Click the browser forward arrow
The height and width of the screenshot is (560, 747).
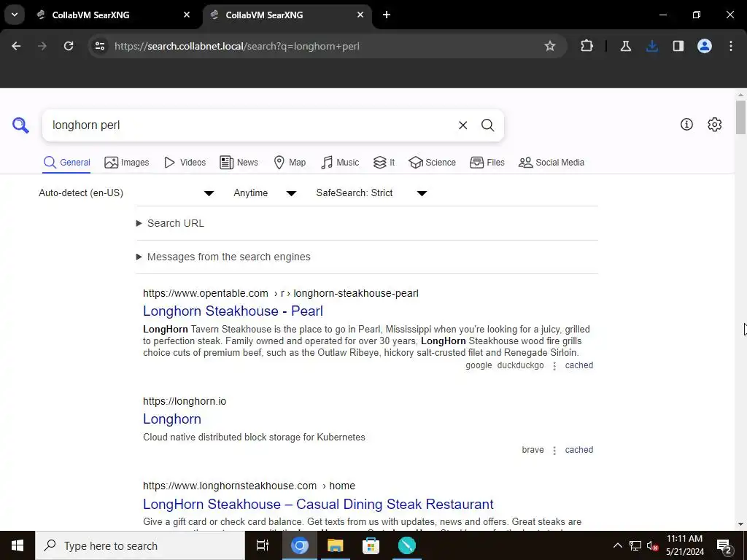point(42,46)
